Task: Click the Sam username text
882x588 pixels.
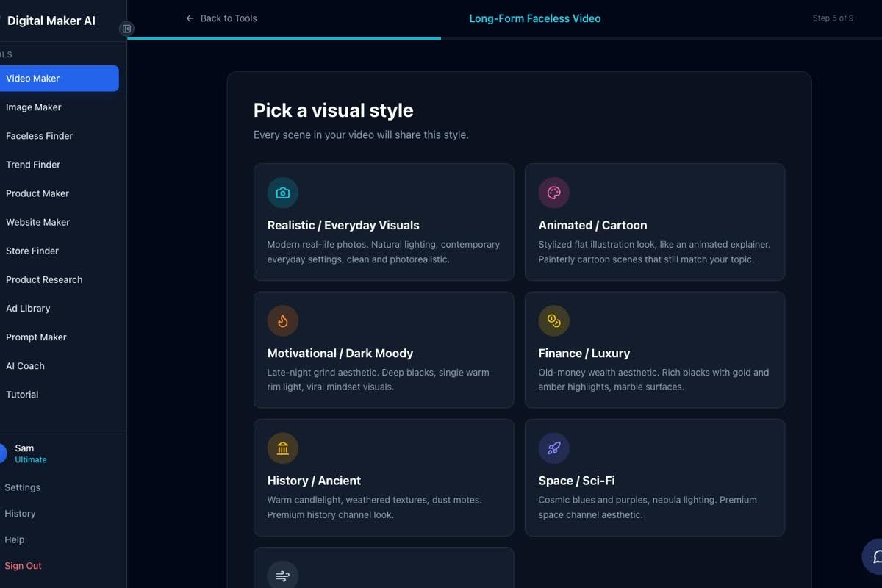Action: pyautogui.click(x=24, y=448)
